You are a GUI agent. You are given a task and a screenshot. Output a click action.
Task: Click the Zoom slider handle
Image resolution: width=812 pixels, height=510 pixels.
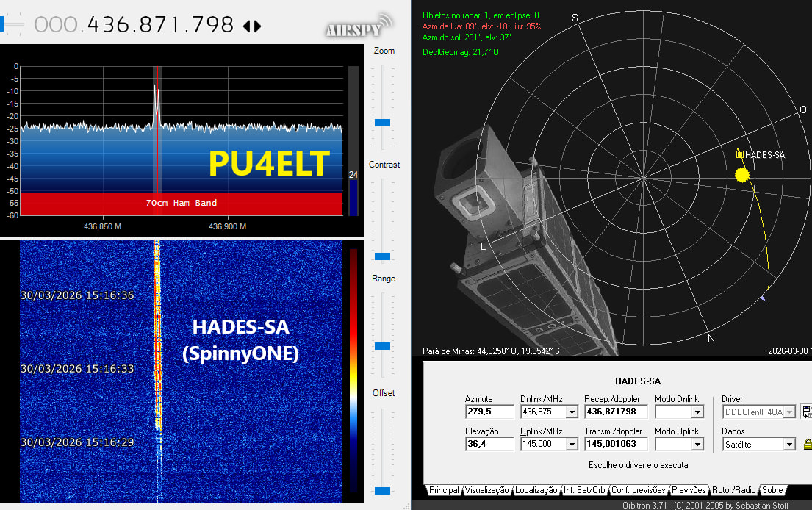tap(382, 122)
